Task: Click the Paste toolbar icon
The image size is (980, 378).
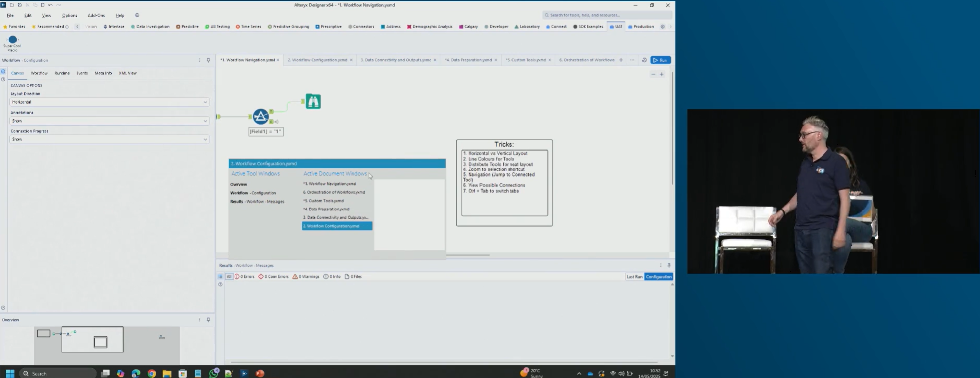Action: pos(42,5)
